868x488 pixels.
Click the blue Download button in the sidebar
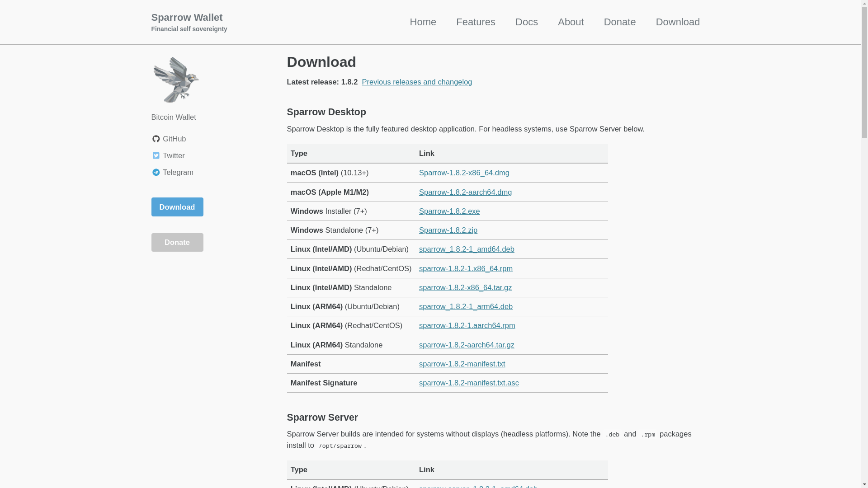click(x=177, y=207)
